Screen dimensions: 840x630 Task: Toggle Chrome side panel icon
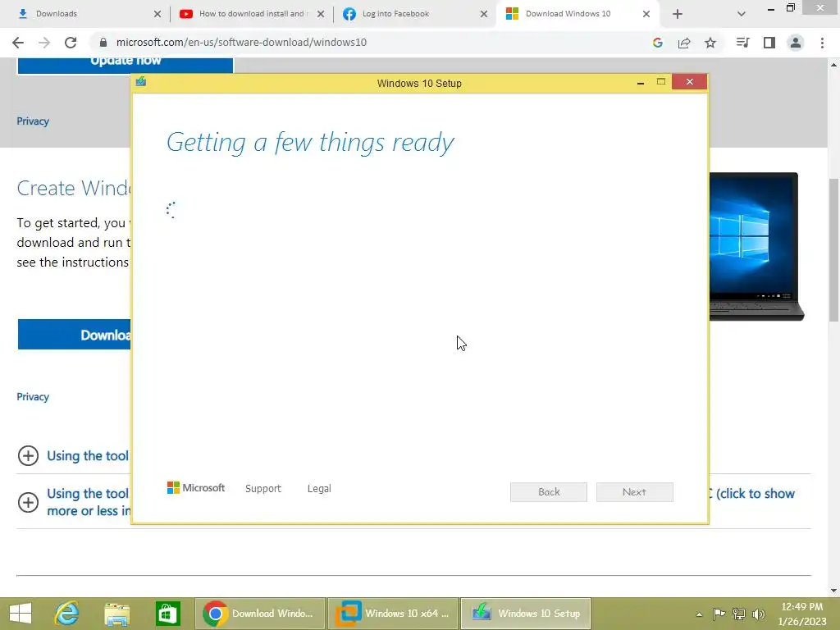point(769,43)
